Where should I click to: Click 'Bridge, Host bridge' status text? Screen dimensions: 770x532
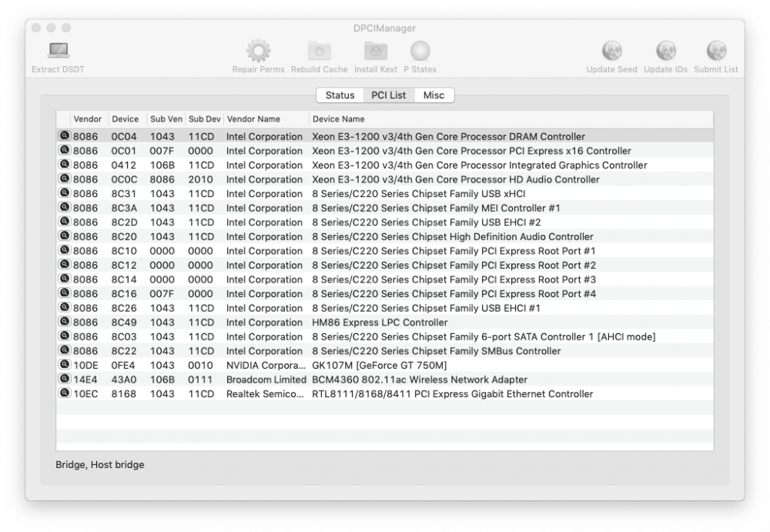(x=99, y=465)
